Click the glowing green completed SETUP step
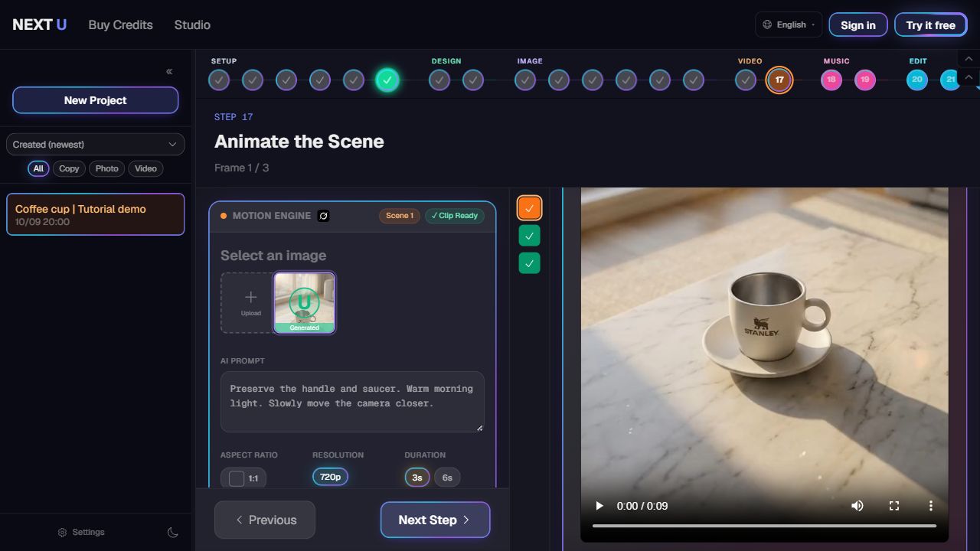This screenshot has width=980, height=551. click(387, 80)
